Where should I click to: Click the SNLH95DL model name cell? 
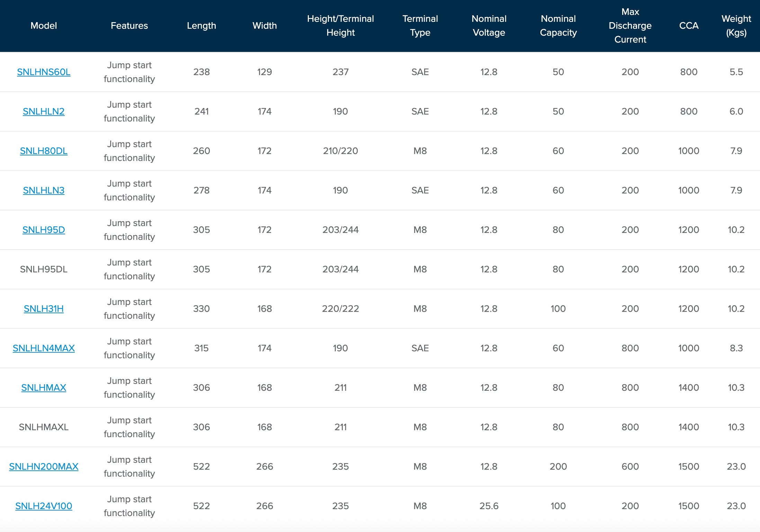44,269
